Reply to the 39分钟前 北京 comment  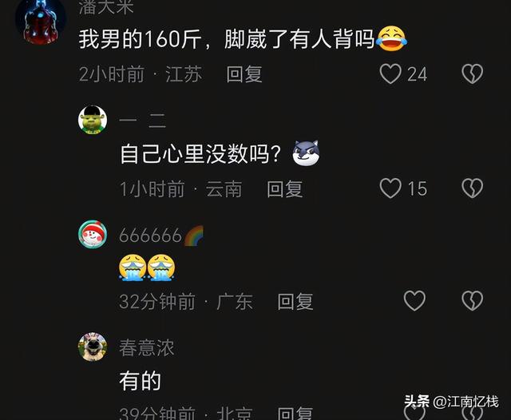coord(295,413)
